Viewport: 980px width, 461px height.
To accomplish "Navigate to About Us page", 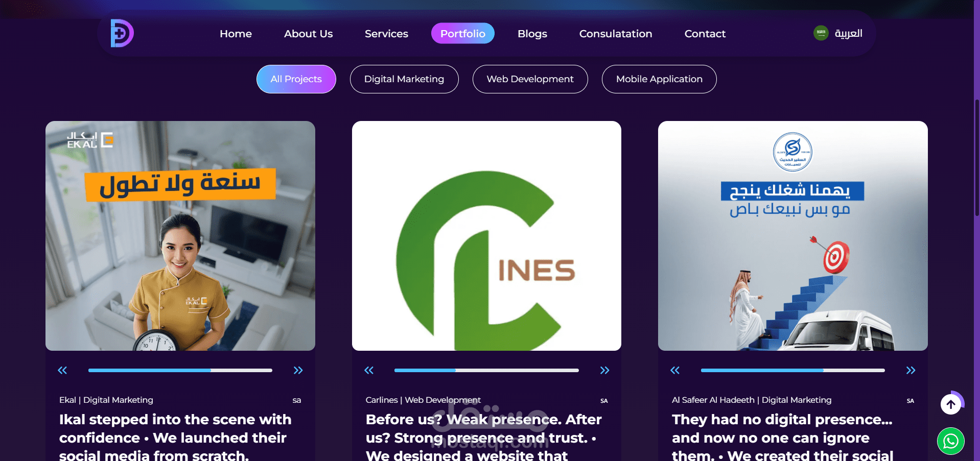I will pos(308,34).
